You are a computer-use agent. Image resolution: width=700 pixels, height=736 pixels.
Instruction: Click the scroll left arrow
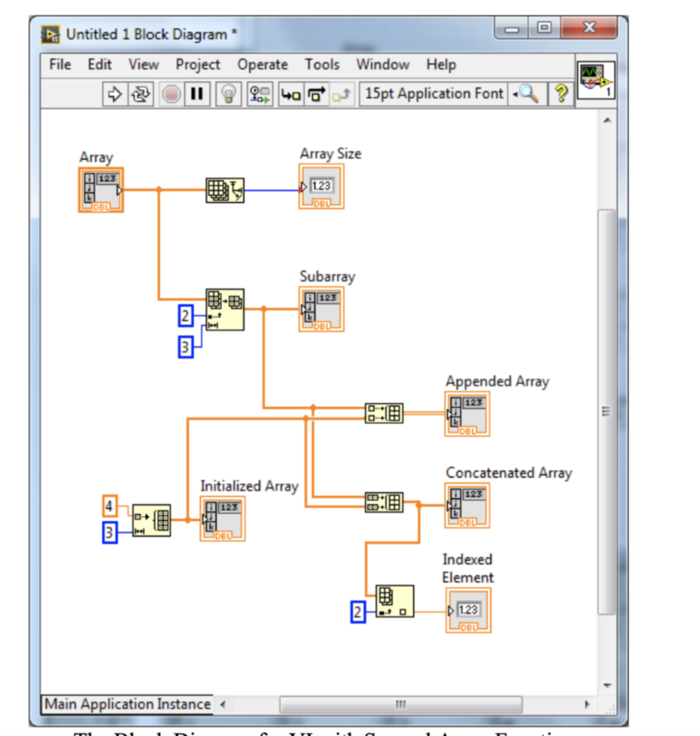pyautogui.click(x=223, y=704)
